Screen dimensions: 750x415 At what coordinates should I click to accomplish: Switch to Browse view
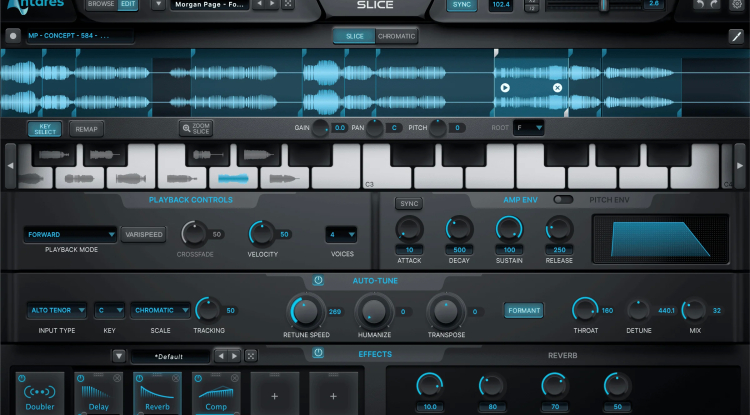(x=101, y=4)
